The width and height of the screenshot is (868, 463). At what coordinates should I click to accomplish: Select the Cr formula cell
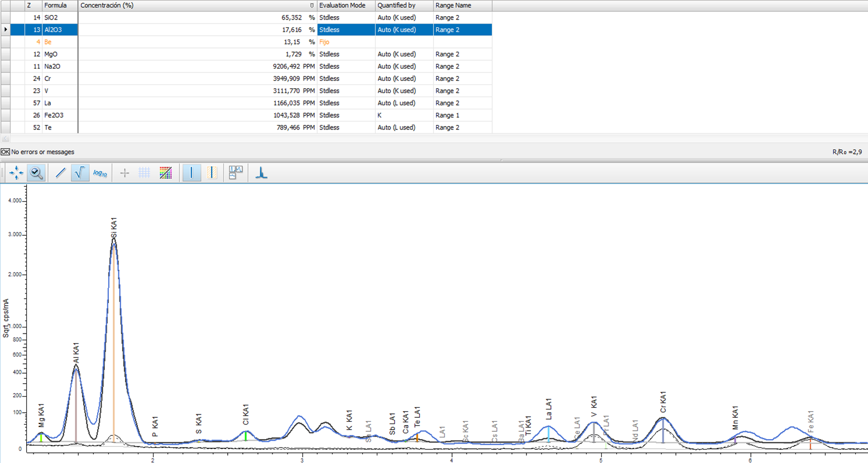(x=60, y=79)
